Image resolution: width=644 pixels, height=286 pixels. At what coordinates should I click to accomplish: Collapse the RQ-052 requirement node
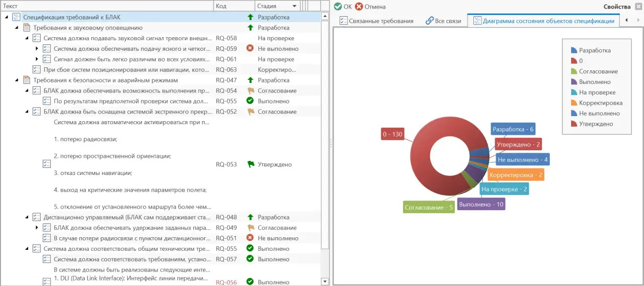coord(27,112)
